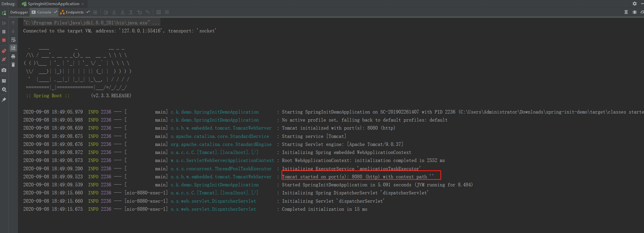Image resolution: width=644 pixels, height=233 pixels.
Task: Click the Restore Layout icon
Action: [4, 81]
